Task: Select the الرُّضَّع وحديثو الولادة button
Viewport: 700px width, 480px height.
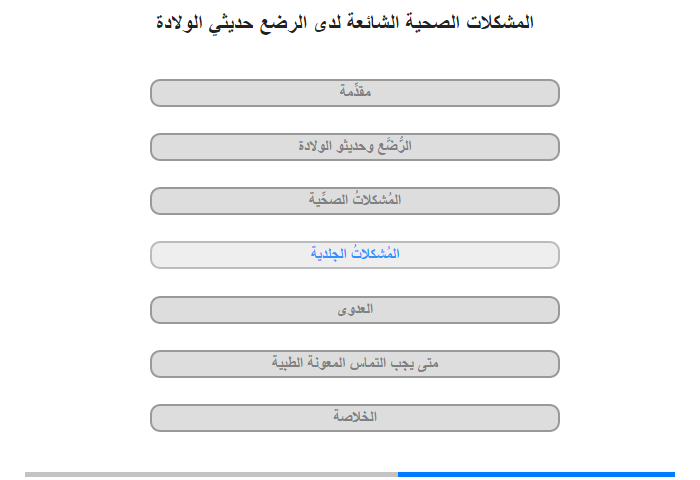Action: click(x=354, y=147)
